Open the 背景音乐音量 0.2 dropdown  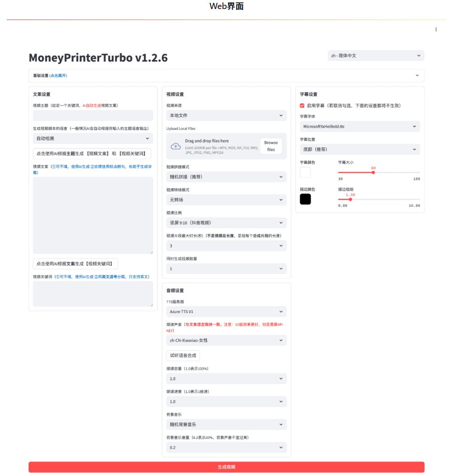(226, 447)
